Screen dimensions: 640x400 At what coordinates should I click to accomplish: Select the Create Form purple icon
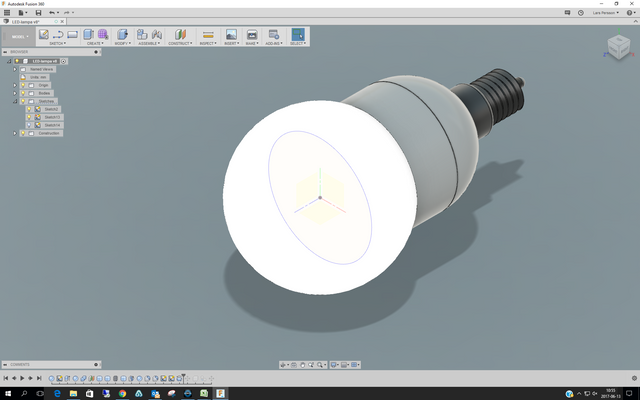pos(103,34)
